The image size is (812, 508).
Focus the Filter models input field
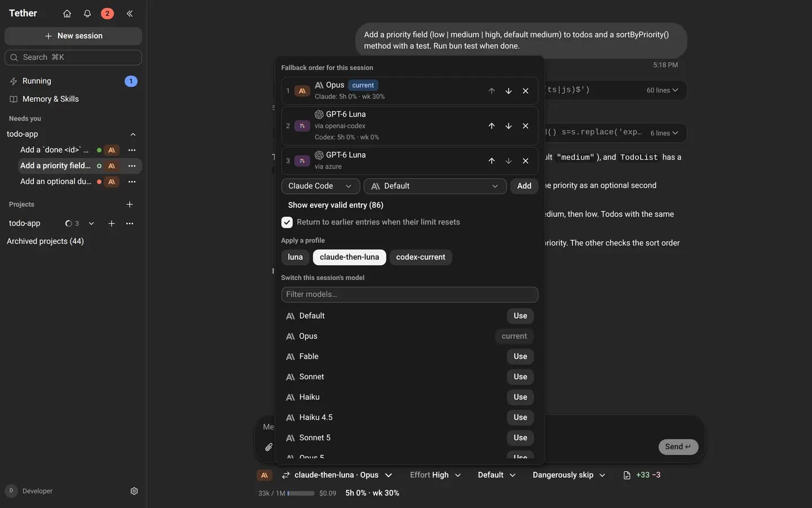click(410, 295)
